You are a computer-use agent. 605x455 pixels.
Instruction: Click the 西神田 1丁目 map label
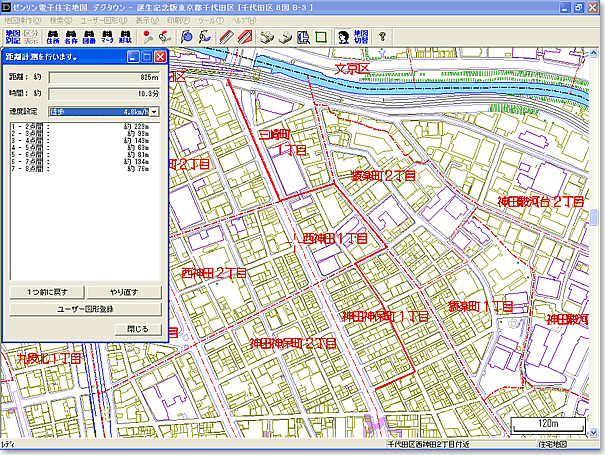[x=335, y=238]
